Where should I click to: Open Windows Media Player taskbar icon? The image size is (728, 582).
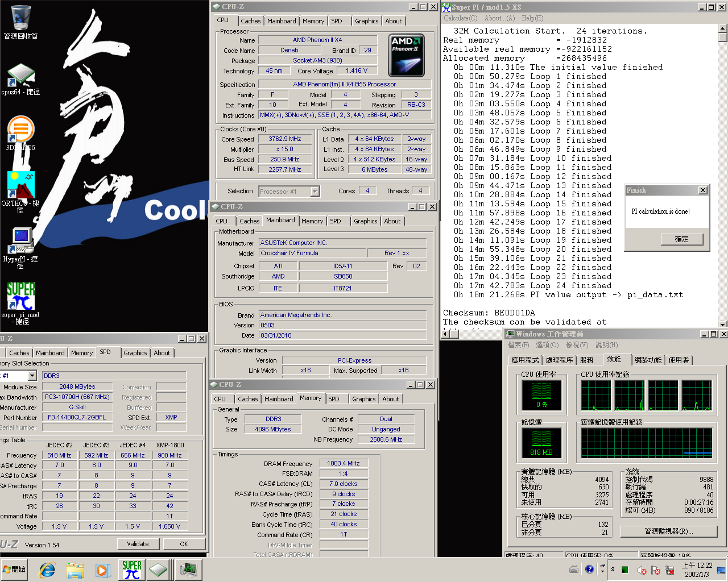coord(102,569)
